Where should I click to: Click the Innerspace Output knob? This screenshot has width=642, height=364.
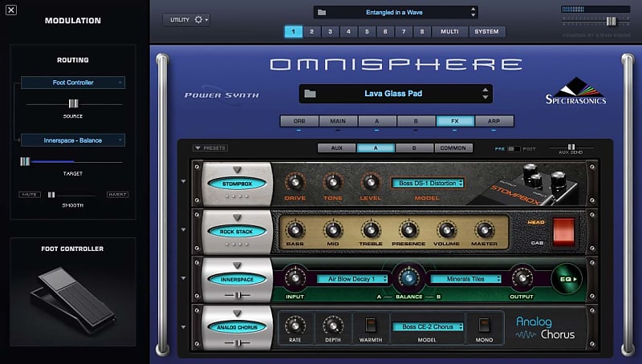click(x=522, y=278)
